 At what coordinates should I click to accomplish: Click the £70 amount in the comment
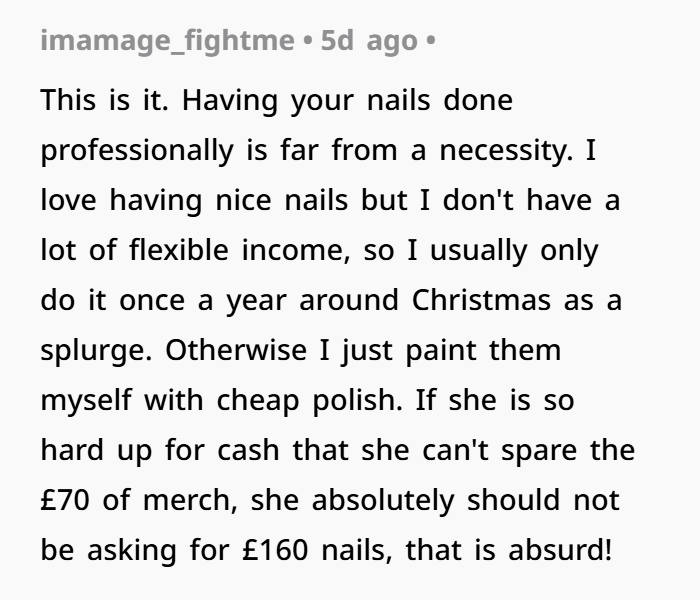point(65,500)
